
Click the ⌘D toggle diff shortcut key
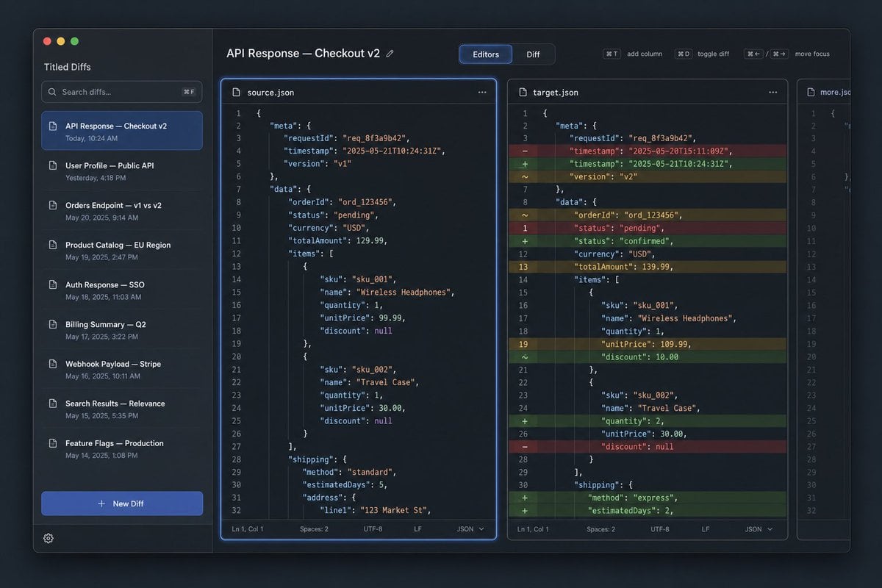(x=684, y=54)
